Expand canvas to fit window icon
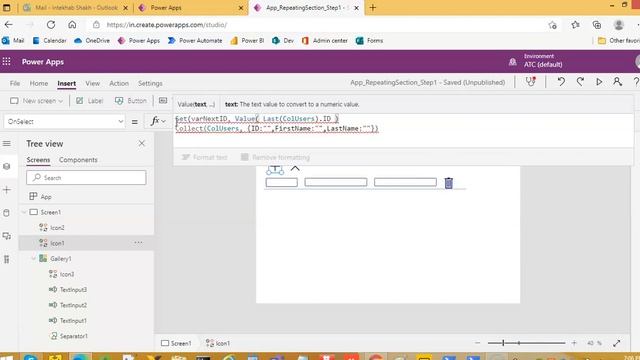The height and width of the screenshot is (360, 640). click(x=616, y=343)
